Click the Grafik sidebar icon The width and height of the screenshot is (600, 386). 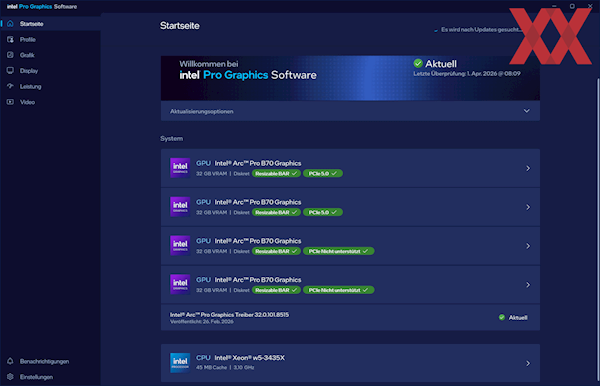pyautogui.click(x=10, y=55)
